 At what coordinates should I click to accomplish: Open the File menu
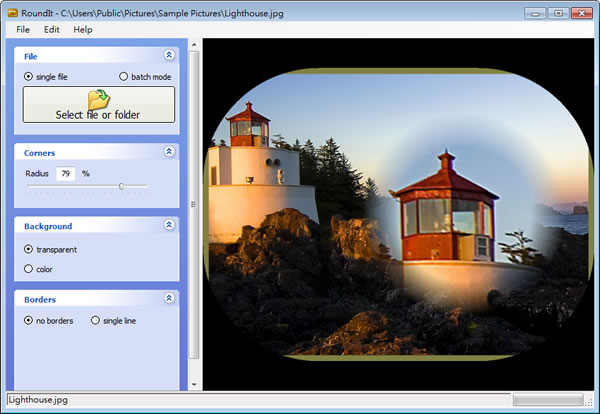pos(23,30)
